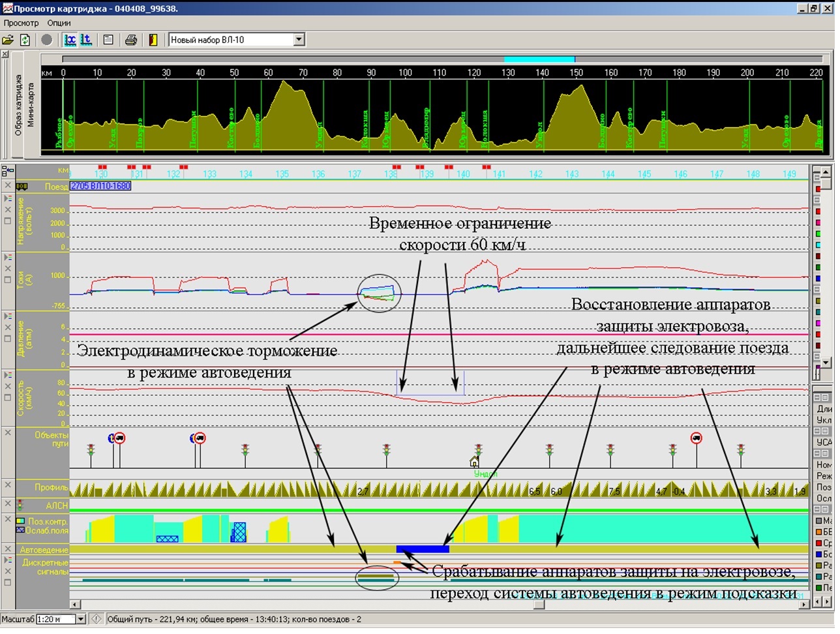Image resolution: width=840 pixels, height=634 pixels.
Task: Toggle the checkbox in Давление panel
Action: (x=8, y=339)
